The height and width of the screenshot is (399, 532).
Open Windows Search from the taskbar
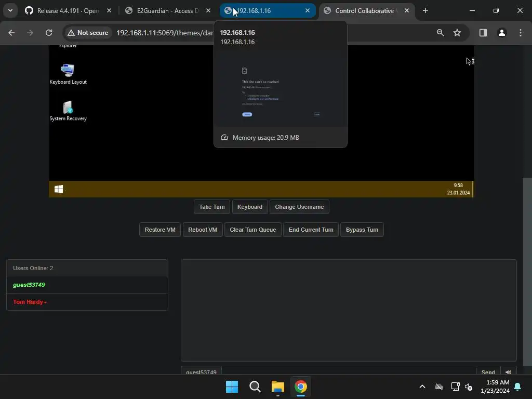(x=255, y=387)
